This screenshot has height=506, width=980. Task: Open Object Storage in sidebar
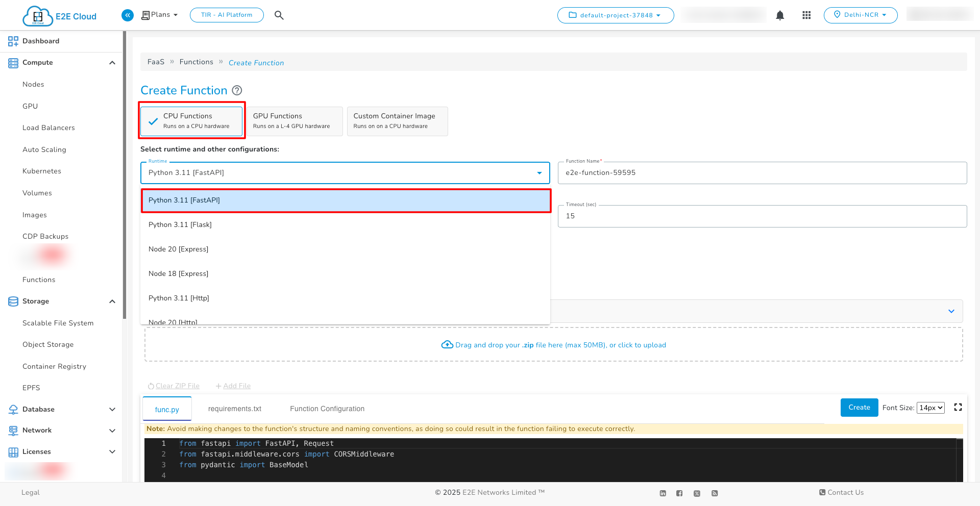pos(48,345)
